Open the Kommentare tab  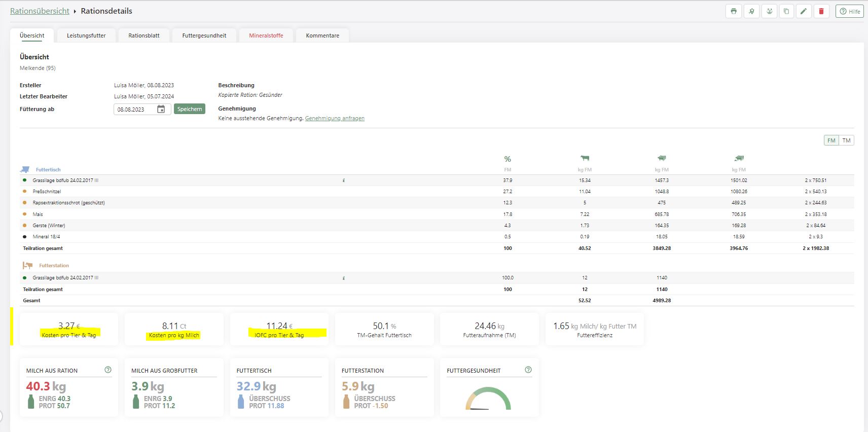[x=322, y=35]
